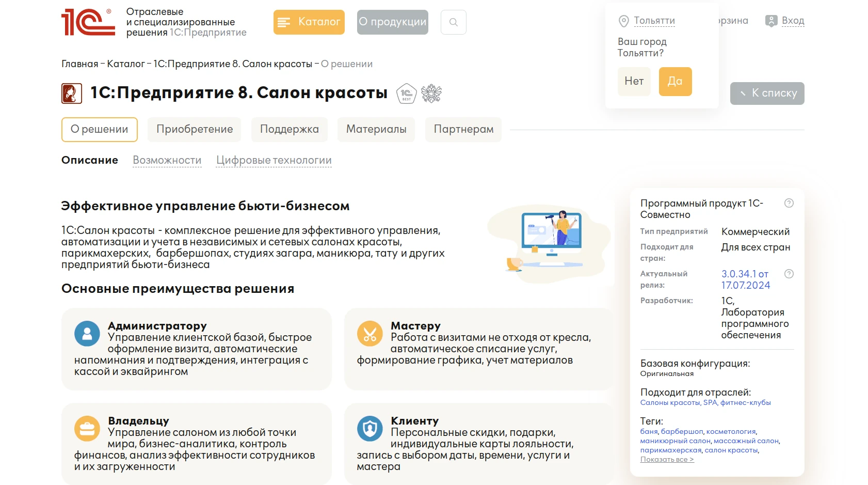Click the парикмахерская tag

671,450
